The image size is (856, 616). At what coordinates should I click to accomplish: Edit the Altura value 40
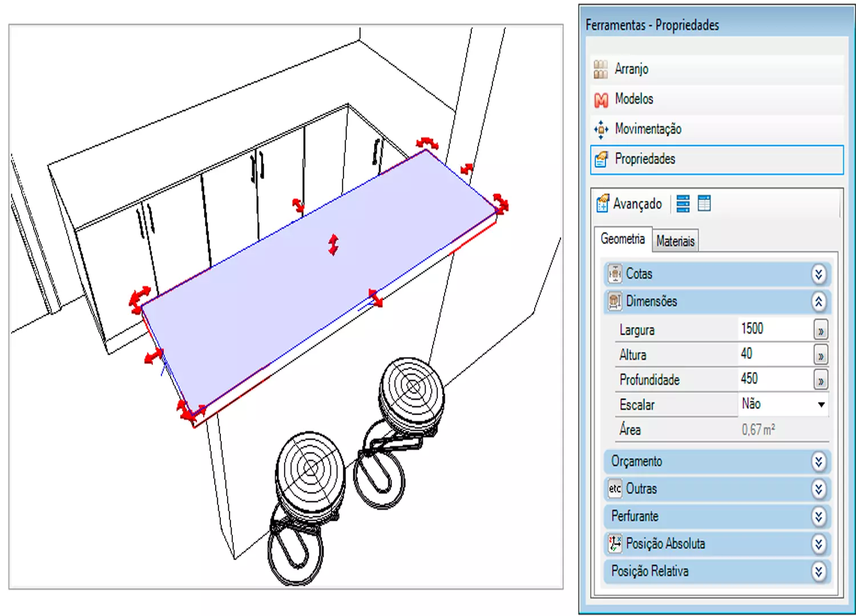(x=775, y=354)
